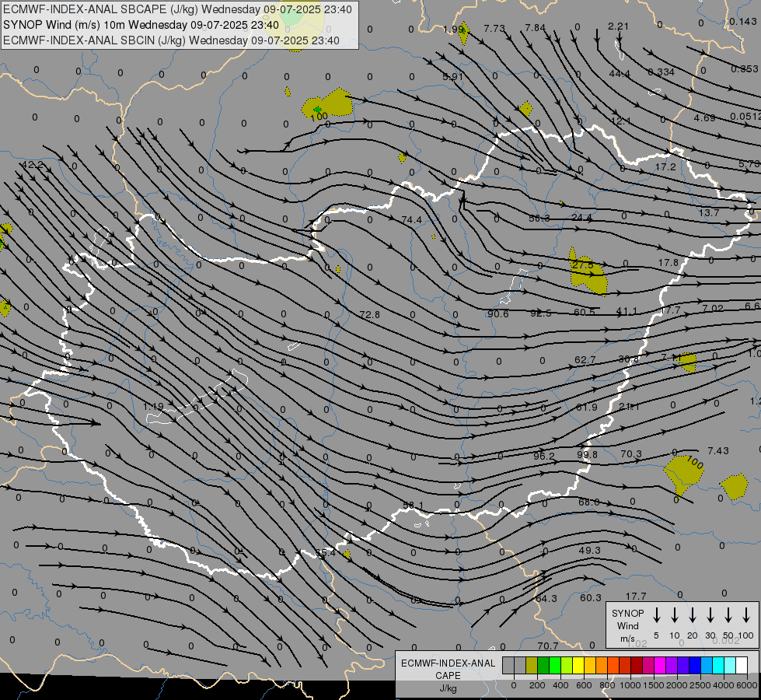The image size is (761, 700).
Task: Select the bright magenta CAPE legend swatch
Action: coord(660,666)
